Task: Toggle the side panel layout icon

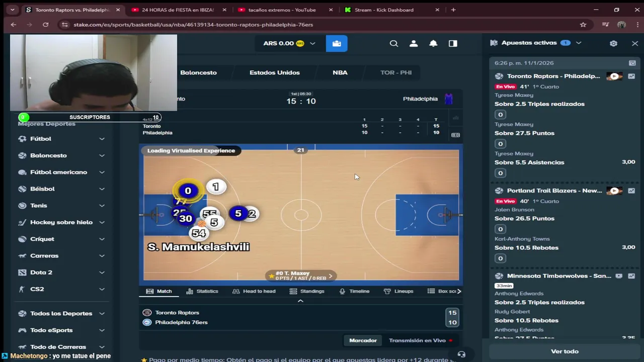Action: pos(453,44)
